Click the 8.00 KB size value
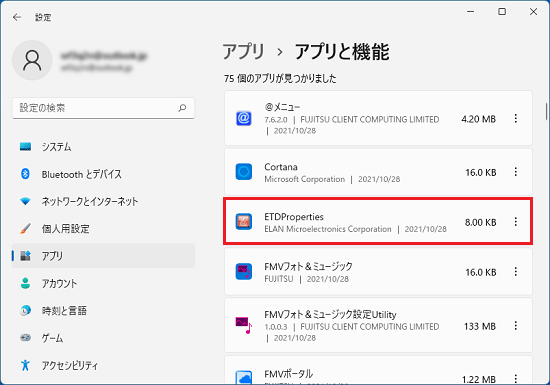The image size is (550, 385). (x=481, y=222)
